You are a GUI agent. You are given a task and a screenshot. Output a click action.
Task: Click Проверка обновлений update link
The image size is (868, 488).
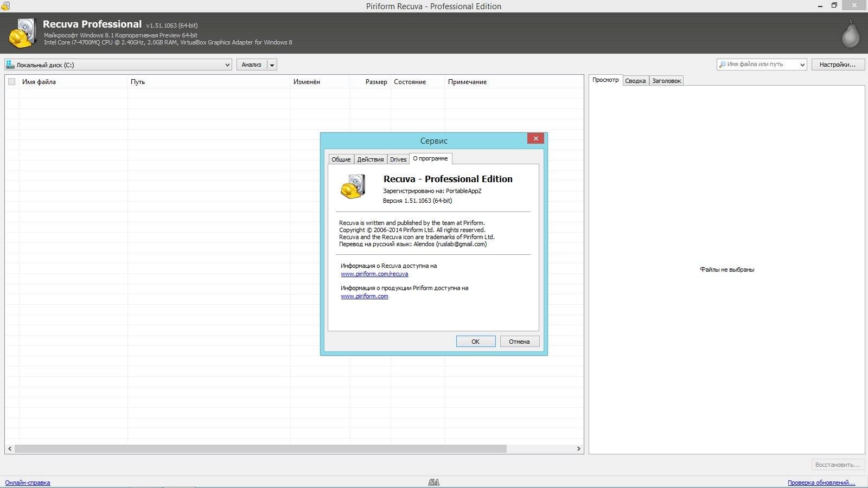click(821, 483)
